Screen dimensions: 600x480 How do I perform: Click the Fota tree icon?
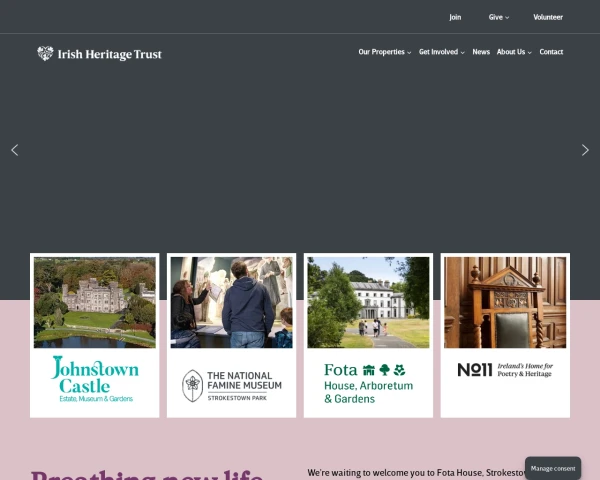385,370
